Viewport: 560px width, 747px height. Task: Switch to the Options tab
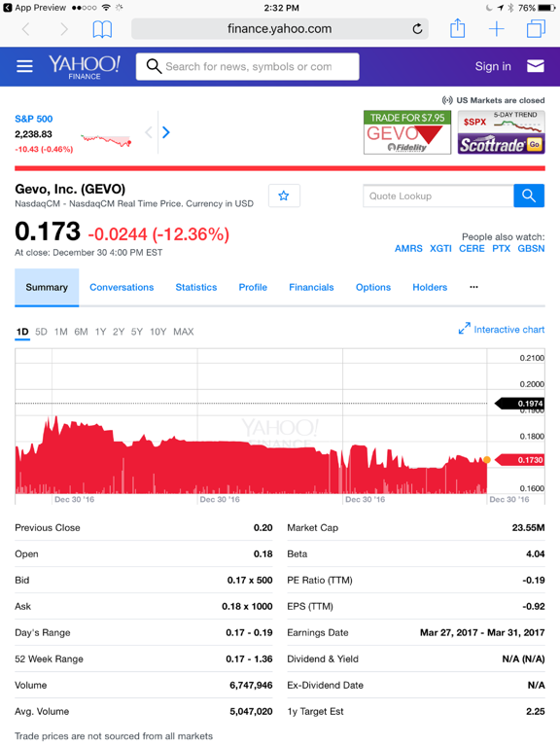[x=373, y=287]
